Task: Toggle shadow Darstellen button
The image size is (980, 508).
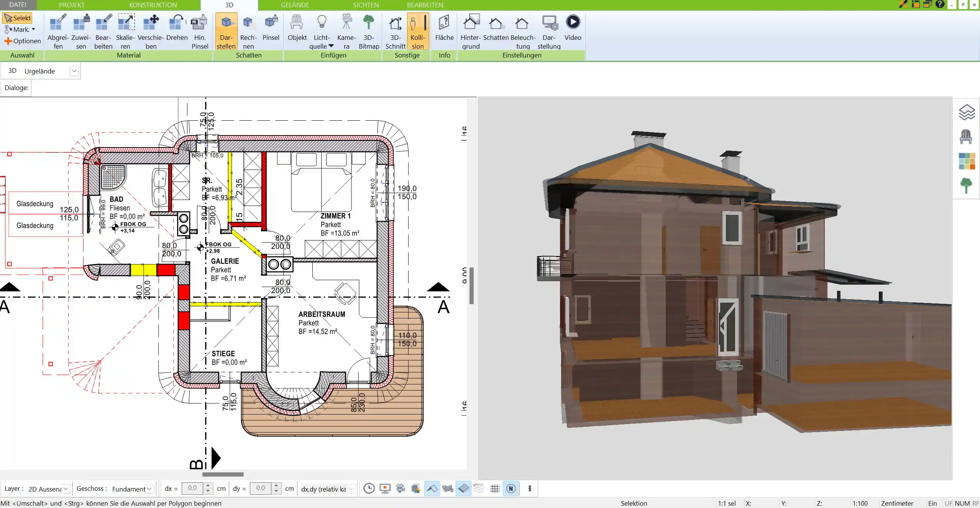Action: tap(226, 31)
